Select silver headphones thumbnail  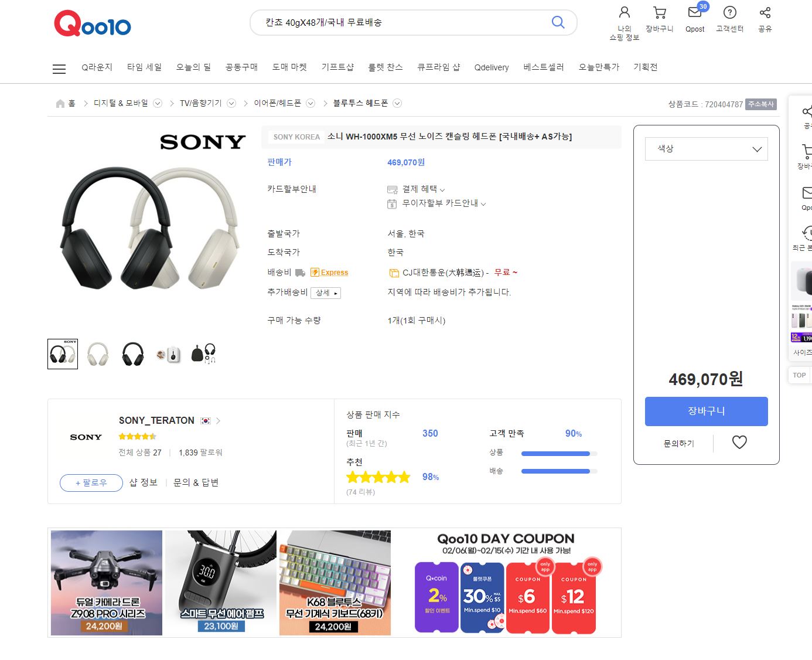tap(98, 354)
